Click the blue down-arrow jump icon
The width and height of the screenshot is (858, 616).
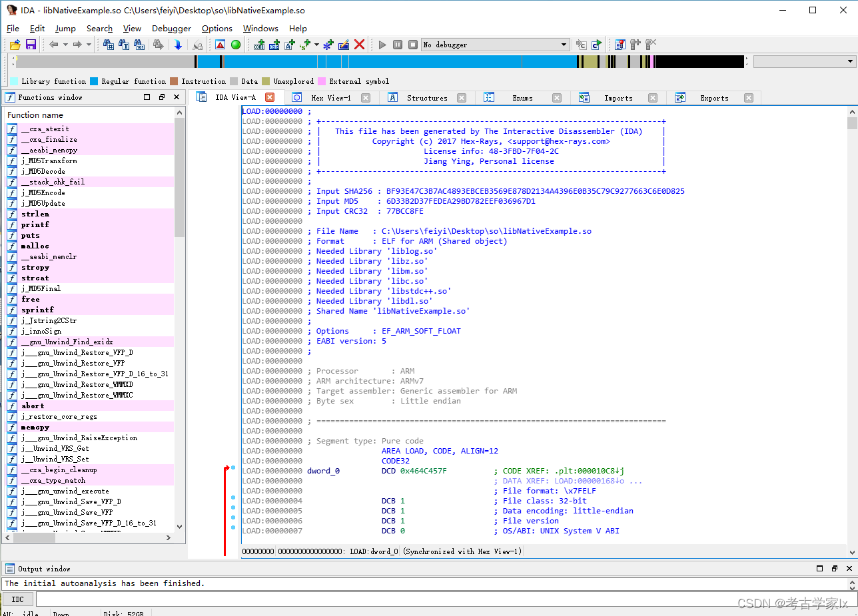click(178, 45)
